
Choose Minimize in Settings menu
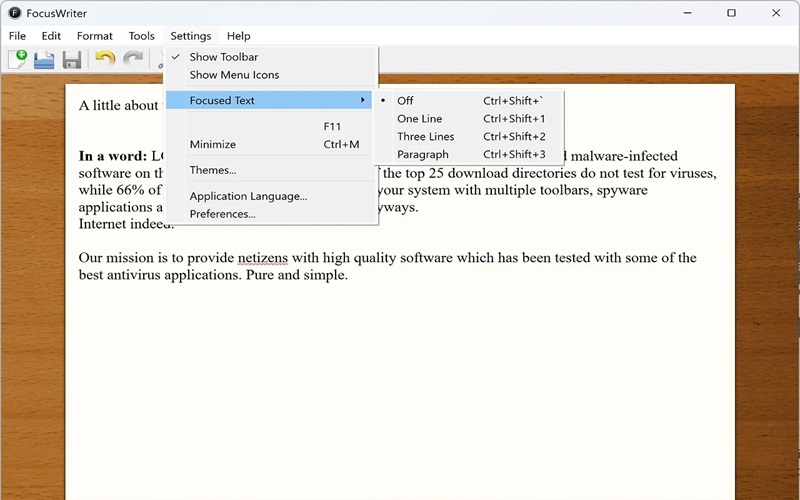[x=271, y=144]
